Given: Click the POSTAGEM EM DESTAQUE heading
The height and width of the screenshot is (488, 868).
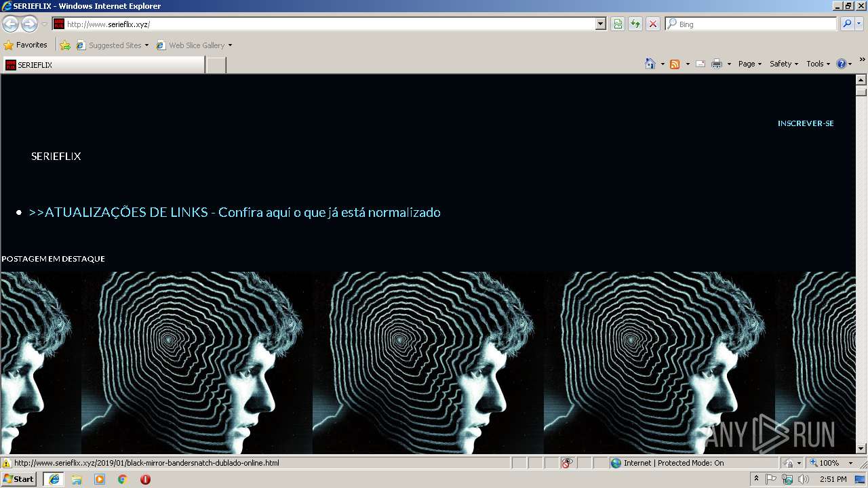Looking at the screenshot, I should [x=53, y=259].
